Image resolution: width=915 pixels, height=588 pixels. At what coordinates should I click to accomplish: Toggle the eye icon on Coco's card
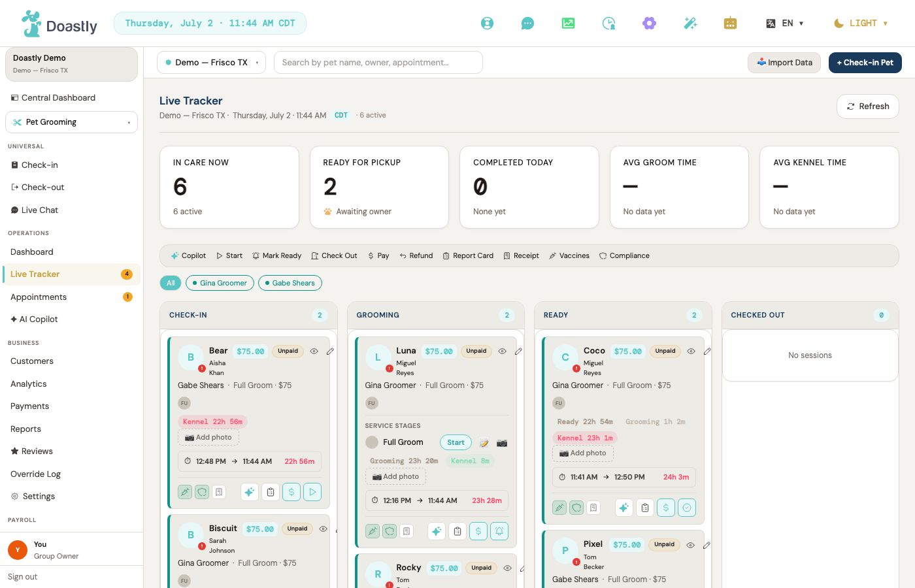(x=691, y=351)
